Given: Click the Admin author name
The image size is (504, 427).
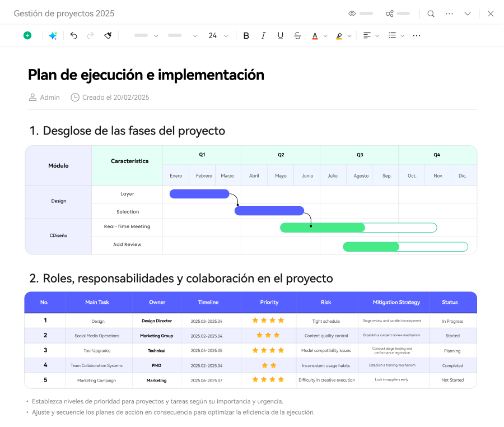Looking at the screenshot, I should [x=49, y=98].
